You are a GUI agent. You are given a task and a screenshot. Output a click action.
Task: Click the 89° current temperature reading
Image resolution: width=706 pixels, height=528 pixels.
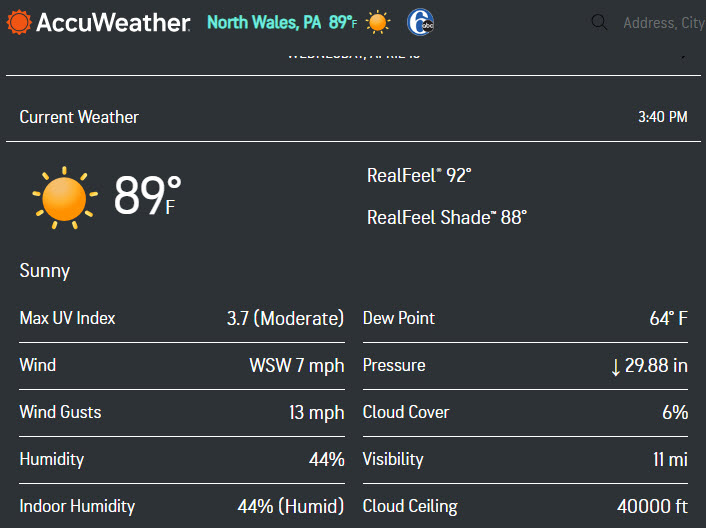(146, 195)
